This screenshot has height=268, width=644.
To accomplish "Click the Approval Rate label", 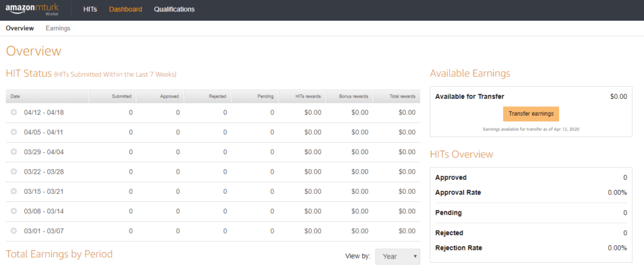I will [x=458, y=193].
